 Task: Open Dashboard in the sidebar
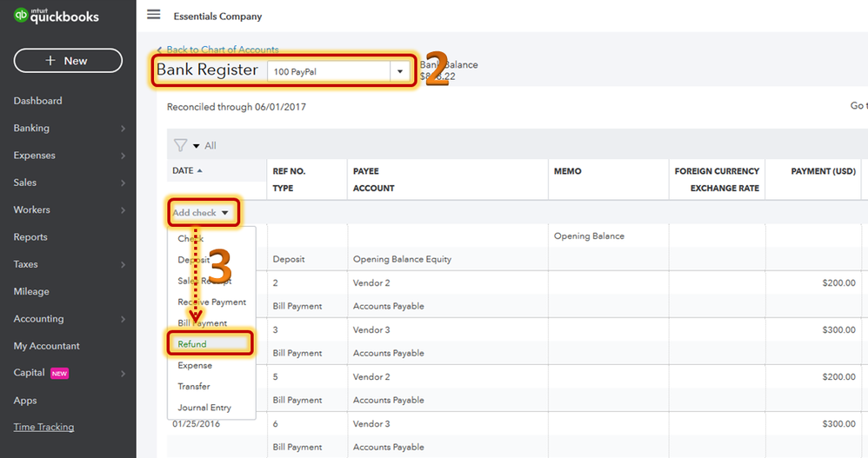click(37, 101)
